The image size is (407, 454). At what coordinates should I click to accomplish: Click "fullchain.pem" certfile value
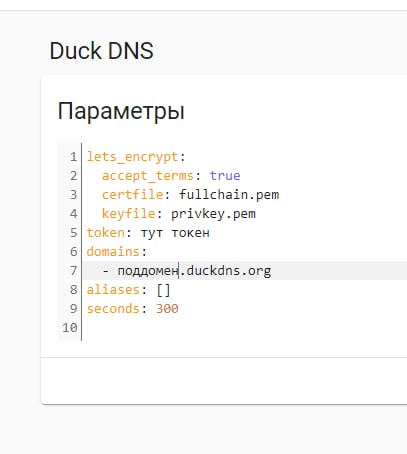(229, 195)
